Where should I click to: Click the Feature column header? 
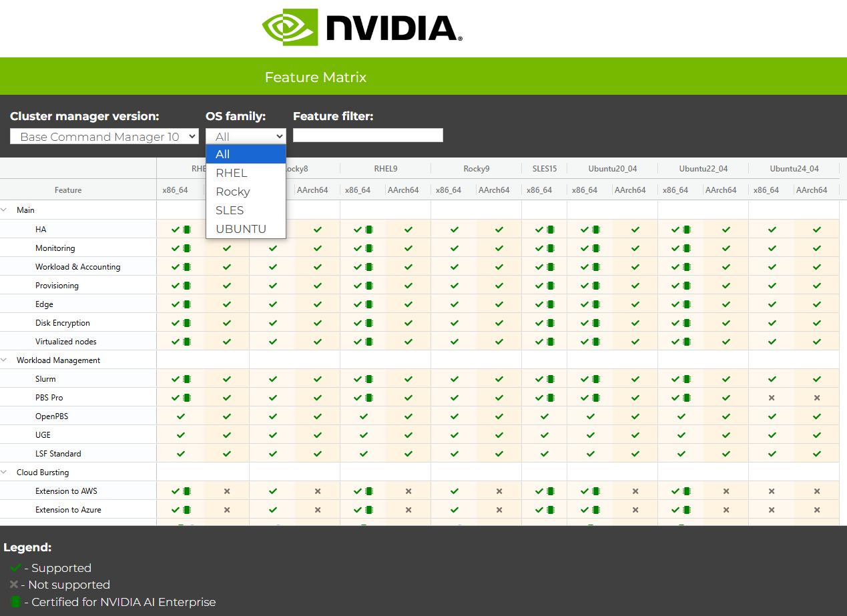(x=68, y=190)
